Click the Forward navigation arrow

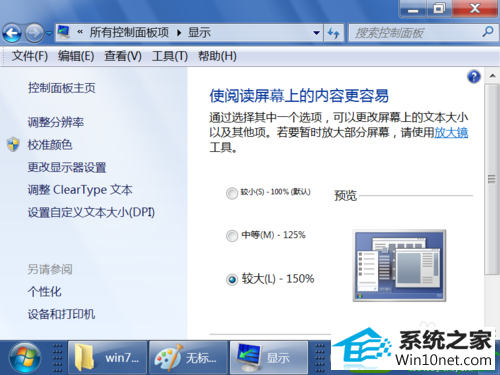click(x=34, y=33)
